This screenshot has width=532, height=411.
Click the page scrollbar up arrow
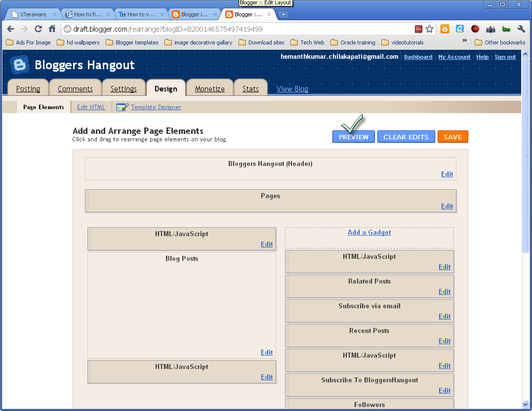[x=525, y=54]
